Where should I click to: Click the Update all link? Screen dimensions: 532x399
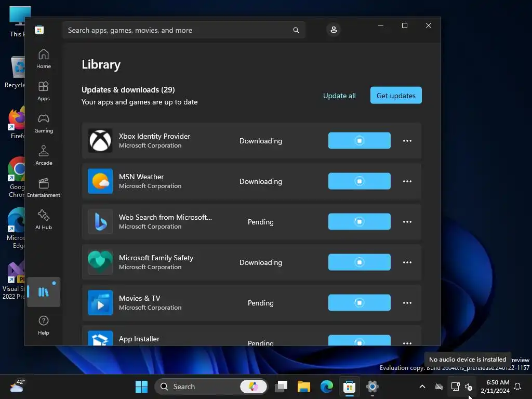[x=339, y=96]
